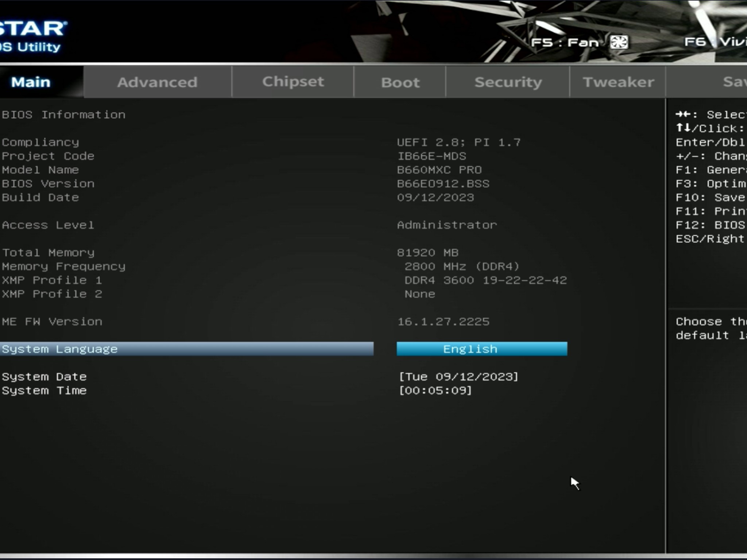Select the Security tab

(x=508, y=82)
